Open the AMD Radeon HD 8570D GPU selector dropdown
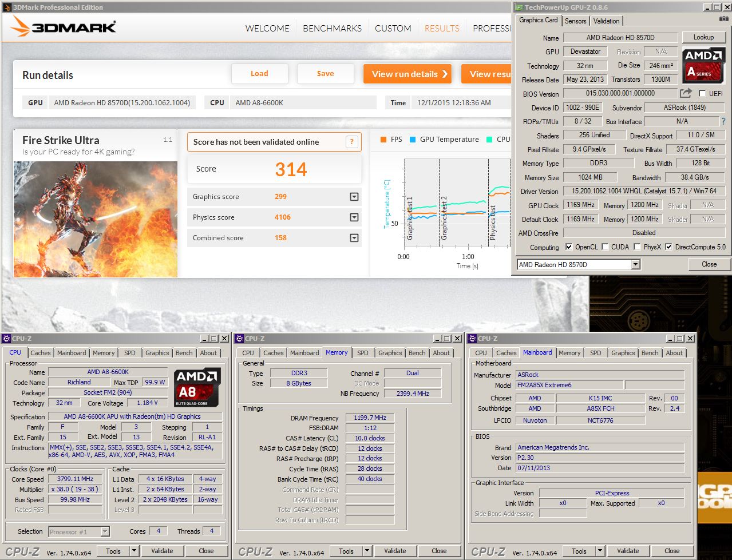This screenshot has height=560, width=732. 635,264
